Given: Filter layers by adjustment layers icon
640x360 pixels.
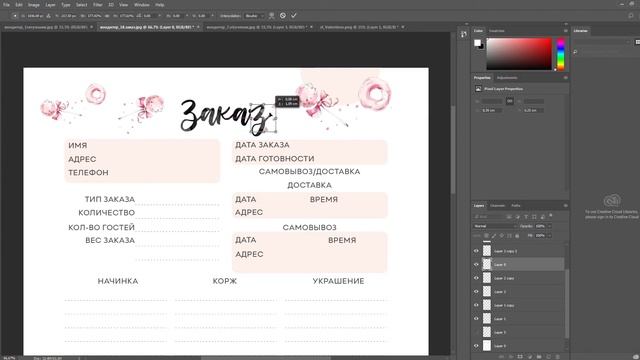Looking at the screenshot, I should (x=518, y=216).
